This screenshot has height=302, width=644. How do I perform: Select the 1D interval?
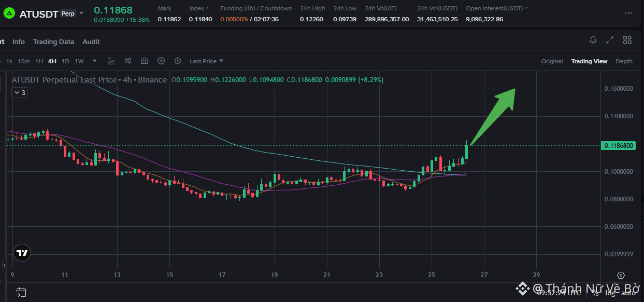click(x=65, y=61)
